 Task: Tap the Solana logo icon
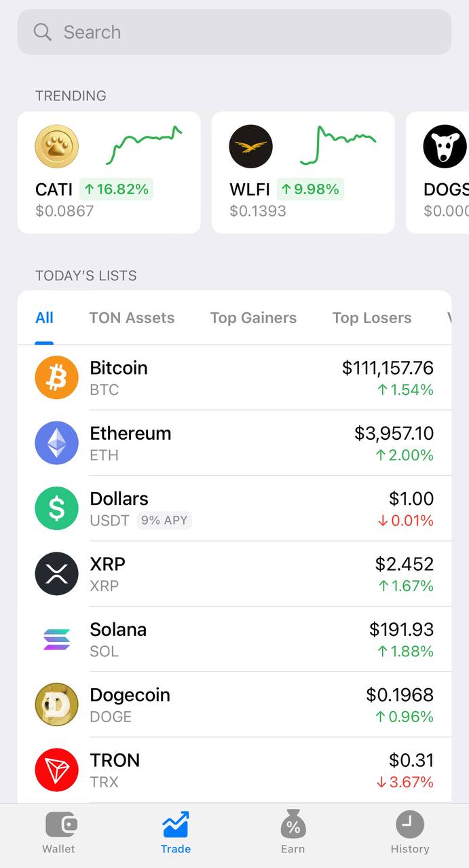click(x=56, y=639)
